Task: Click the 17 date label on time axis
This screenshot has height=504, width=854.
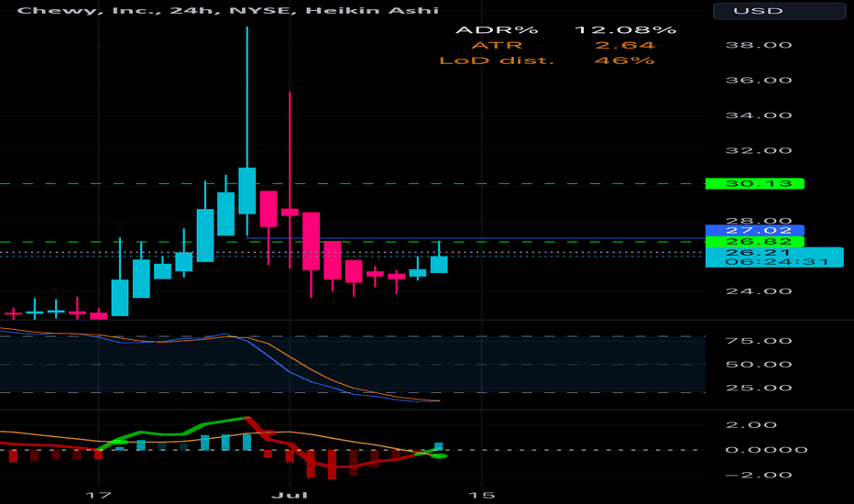Action: tap(99, 495)
